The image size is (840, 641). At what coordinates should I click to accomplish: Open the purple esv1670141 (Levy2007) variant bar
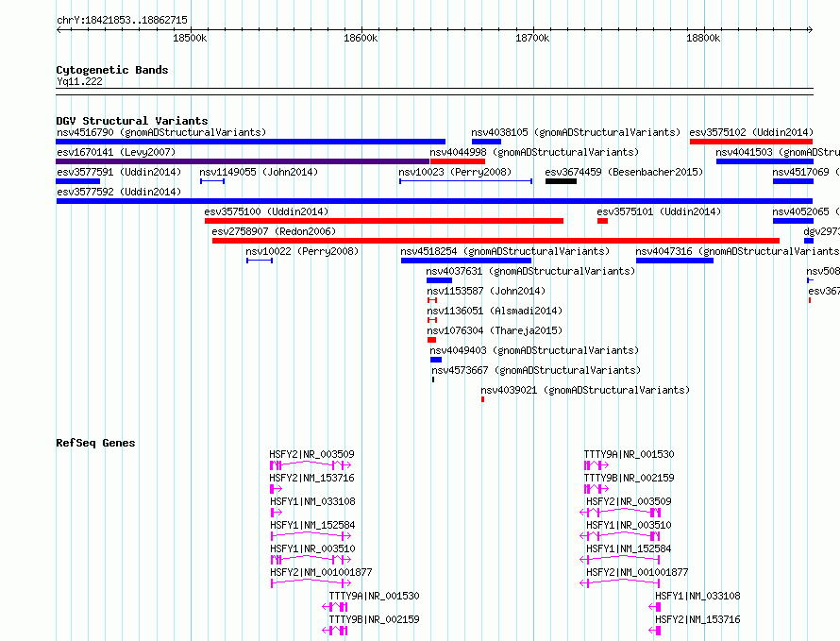coord(243,161)
